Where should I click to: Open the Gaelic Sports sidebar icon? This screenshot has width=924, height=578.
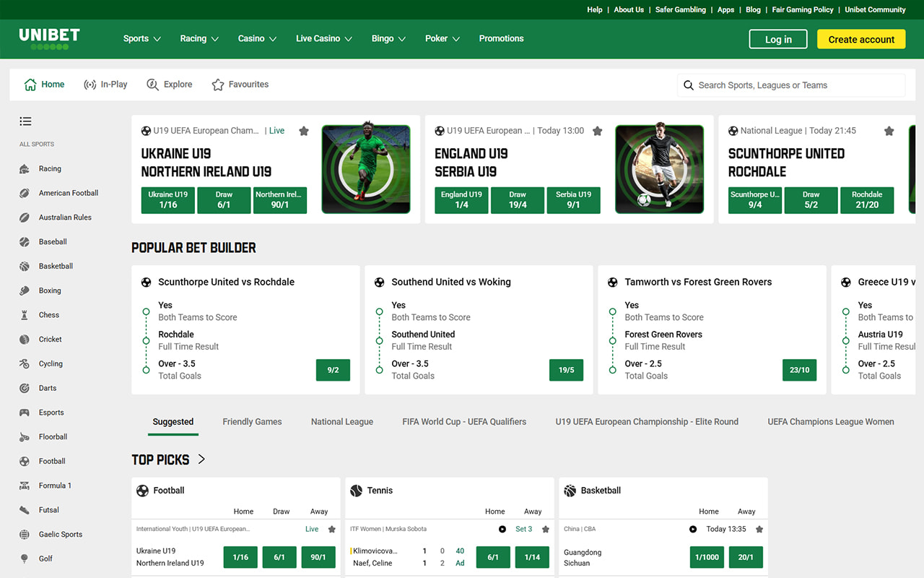tap(25, 535)
